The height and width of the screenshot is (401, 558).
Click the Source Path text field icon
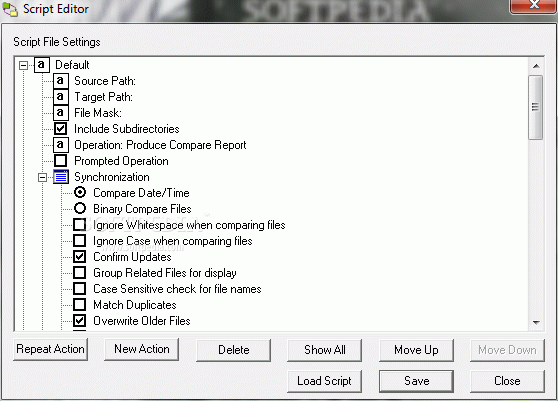[60, 81]
